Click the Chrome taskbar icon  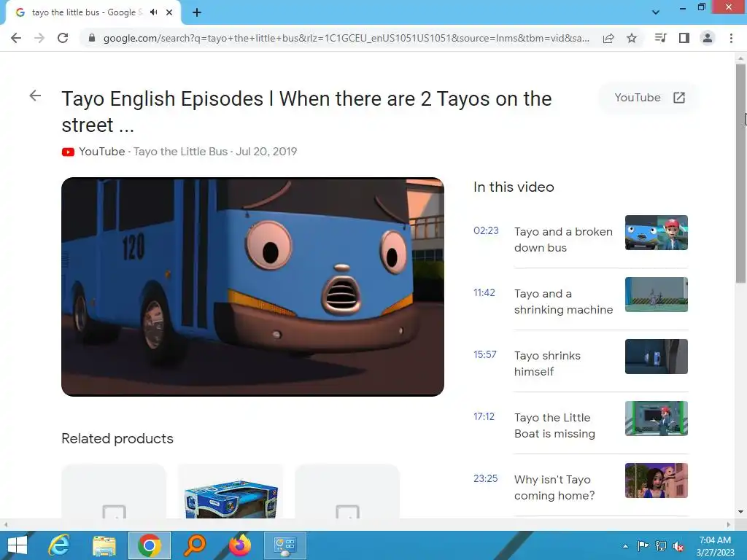pyautogui.click(x=149, y=545)
